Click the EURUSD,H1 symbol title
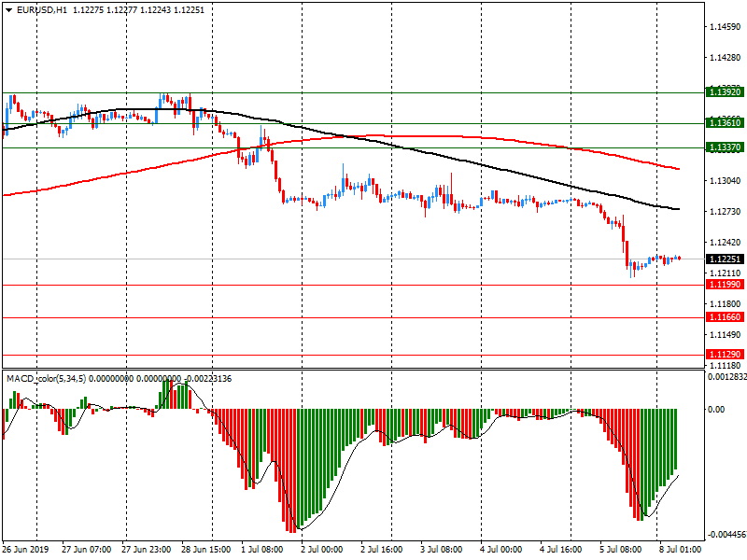Viewport: 747px width, 560px height. (x=42, y=10)
